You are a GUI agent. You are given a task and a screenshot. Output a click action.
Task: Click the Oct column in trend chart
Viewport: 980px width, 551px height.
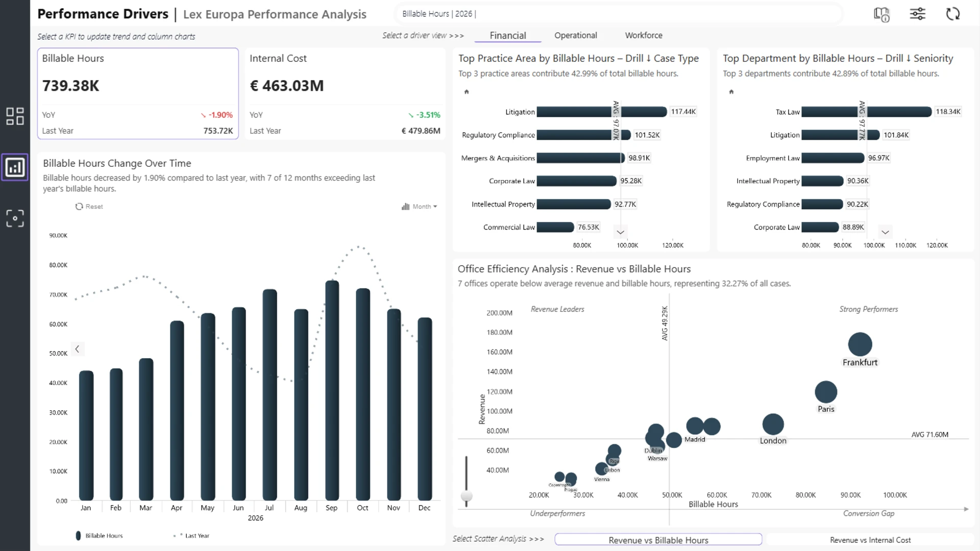click(363, 394)
